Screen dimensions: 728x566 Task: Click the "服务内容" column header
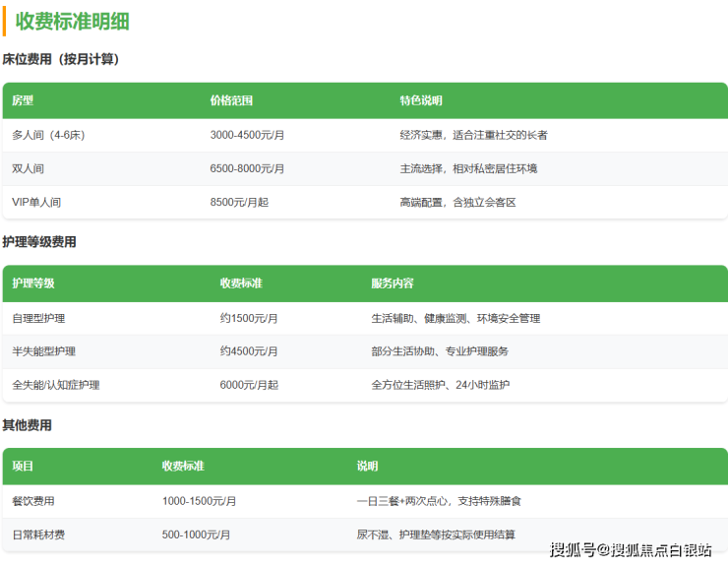click(x=392, y=283)
